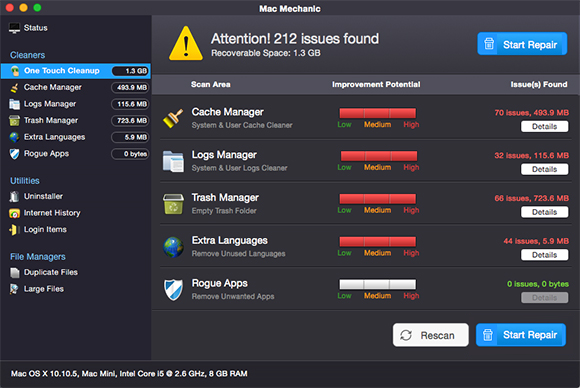Viewport: 580px width, 388px height.
Task: Open Details for Extra Languages issues
Action: click(544, 255)
